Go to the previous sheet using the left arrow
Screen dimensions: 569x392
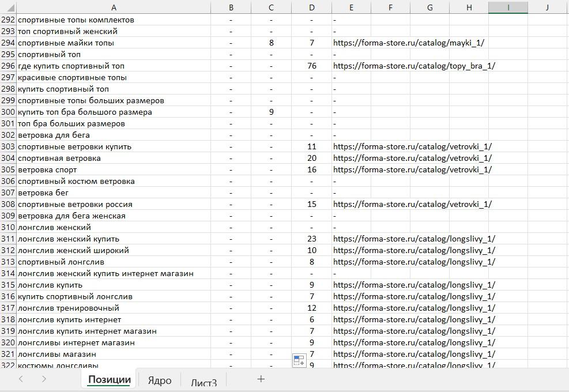(21, 379)
